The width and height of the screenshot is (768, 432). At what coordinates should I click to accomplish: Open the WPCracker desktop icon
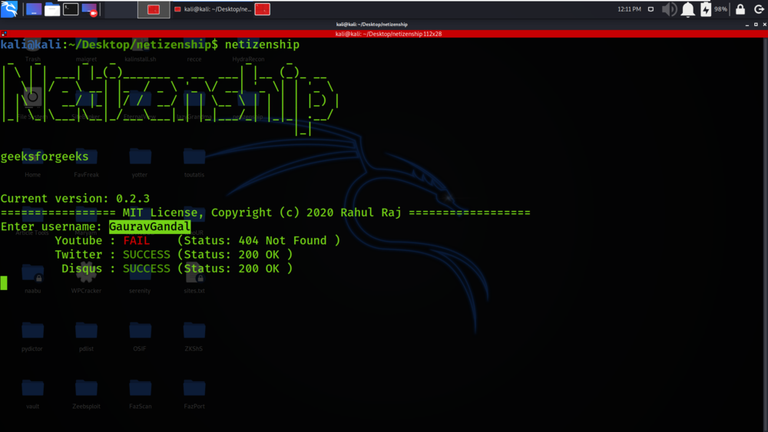click(86, 278)
